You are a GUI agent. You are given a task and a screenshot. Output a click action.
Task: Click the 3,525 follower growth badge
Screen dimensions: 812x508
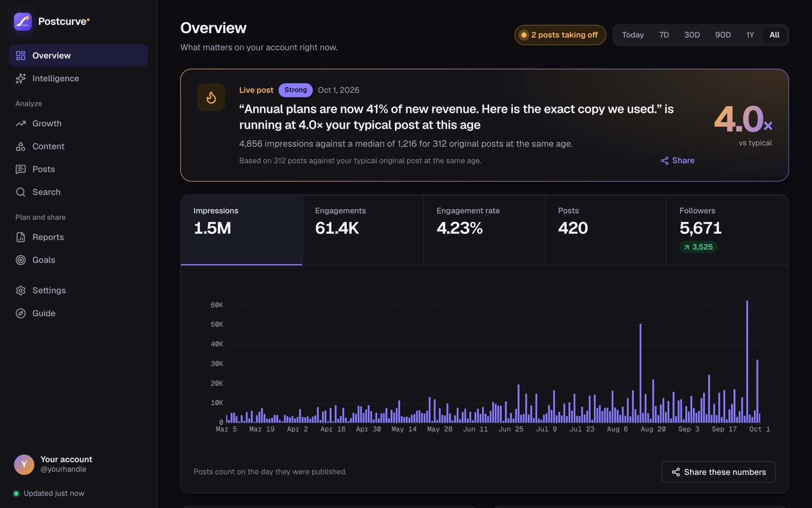pyautogui.click(x=698, y=247)
